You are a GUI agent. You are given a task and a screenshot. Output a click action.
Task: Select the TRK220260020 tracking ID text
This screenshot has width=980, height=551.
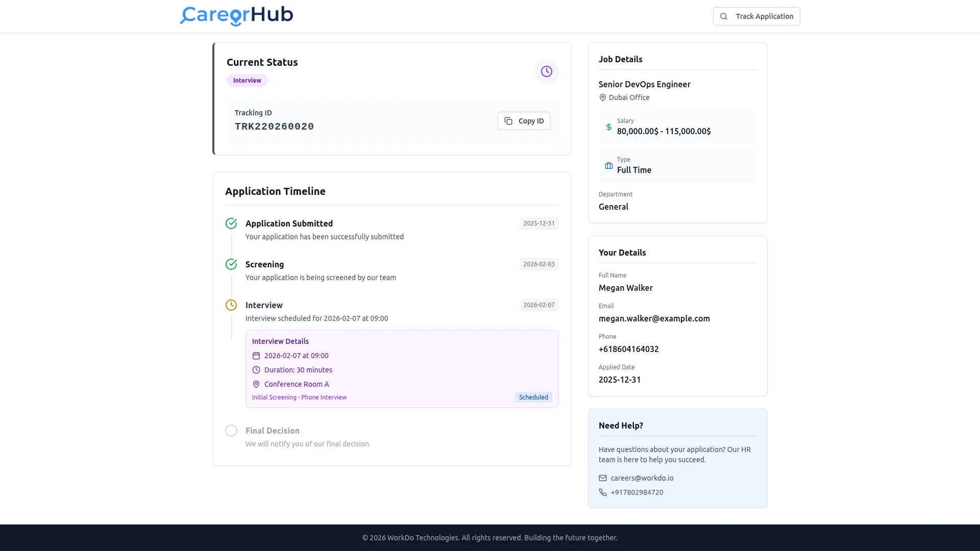[274, 127]
